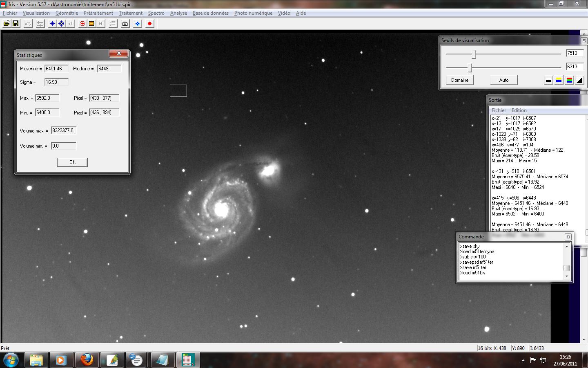This screenshot has width=588, height=368.
Task: Click the Iris application taskbar icon
Action: coord(188,360)
